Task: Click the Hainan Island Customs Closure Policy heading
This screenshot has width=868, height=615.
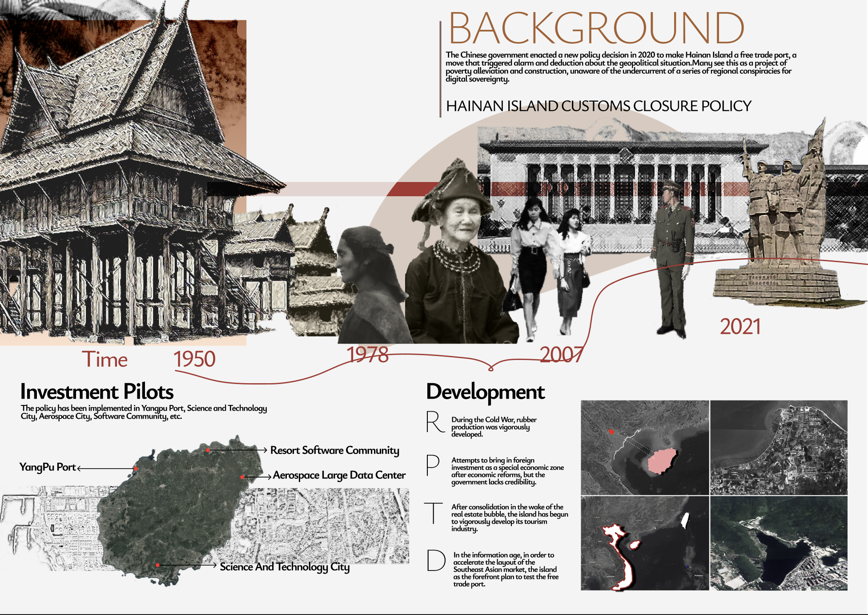Action: click(599, 106)
